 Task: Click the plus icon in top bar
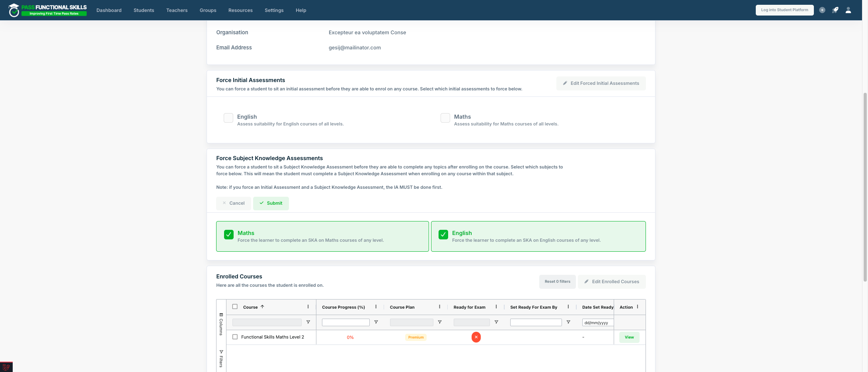coord(822,10)
